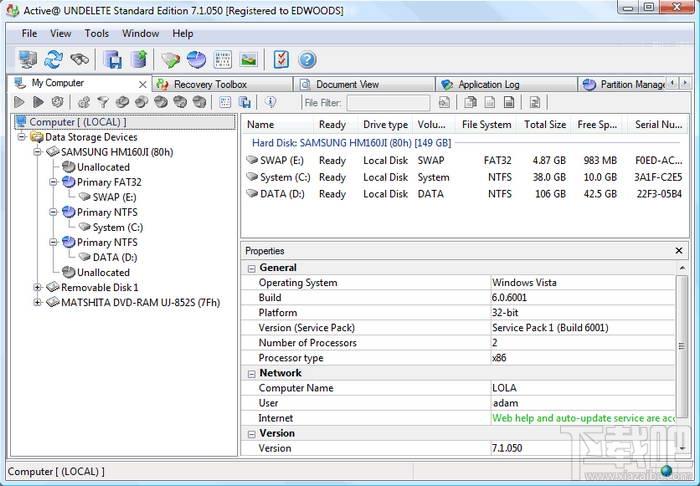The width and height of the screenshot is (700, 486).
Task: Select the System (C:) row in volume list
Action: [x=464, y=178]
